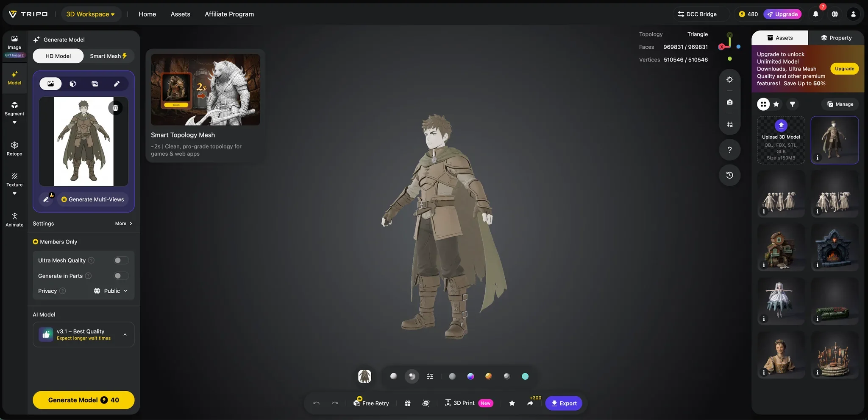This screenshot has height=420, width=868.
Task: Delete the uploaded character image
Action: point(115,108)
